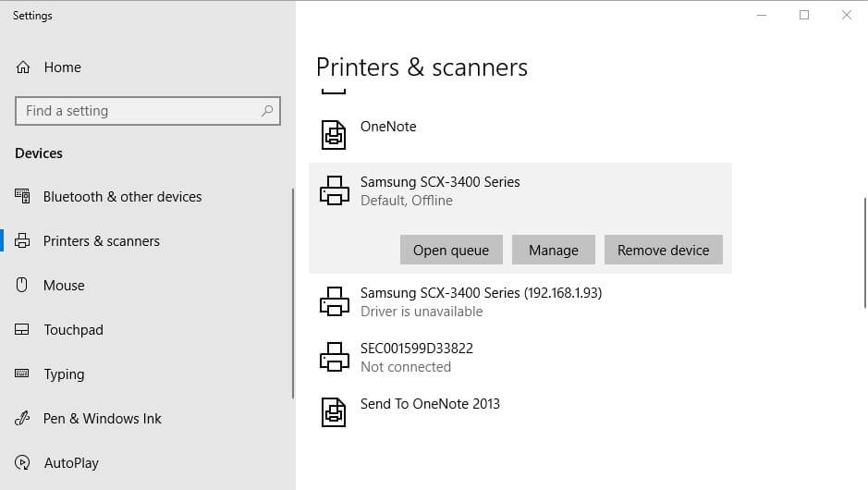The height and width of the screenshot is (490, 868).
Task: Click the Typing keyboard icon
Action: pyautogui.click(x=23, y=374)
